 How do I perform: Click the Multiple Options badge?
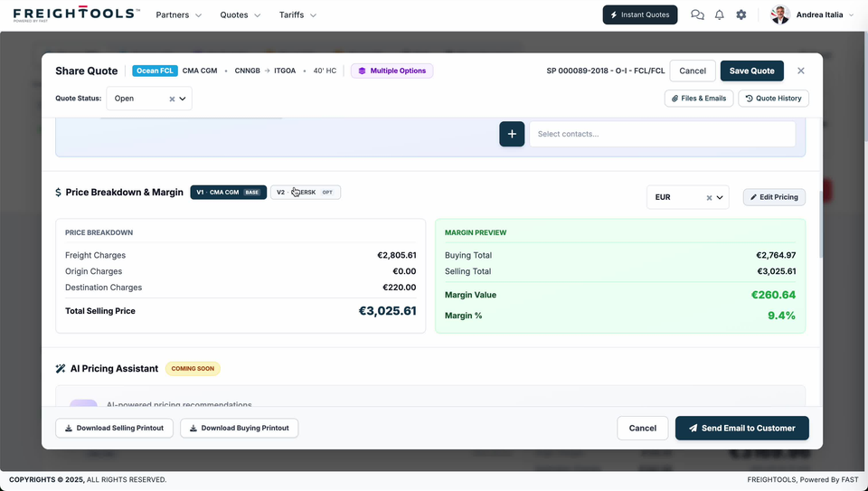[x=392, y=71]
